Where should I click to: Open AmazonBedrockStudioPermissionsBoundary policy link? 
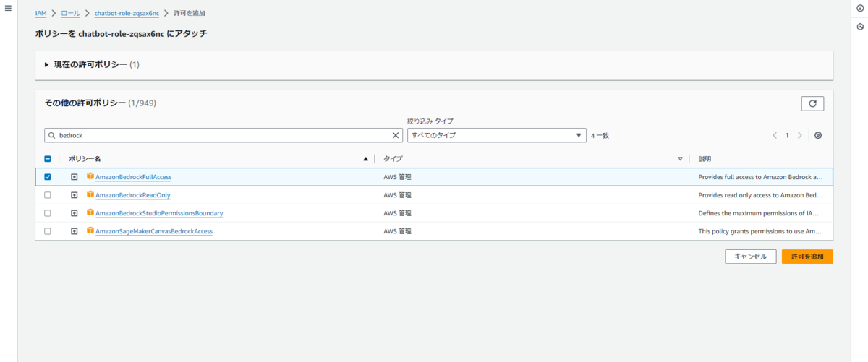click(159, 213)
